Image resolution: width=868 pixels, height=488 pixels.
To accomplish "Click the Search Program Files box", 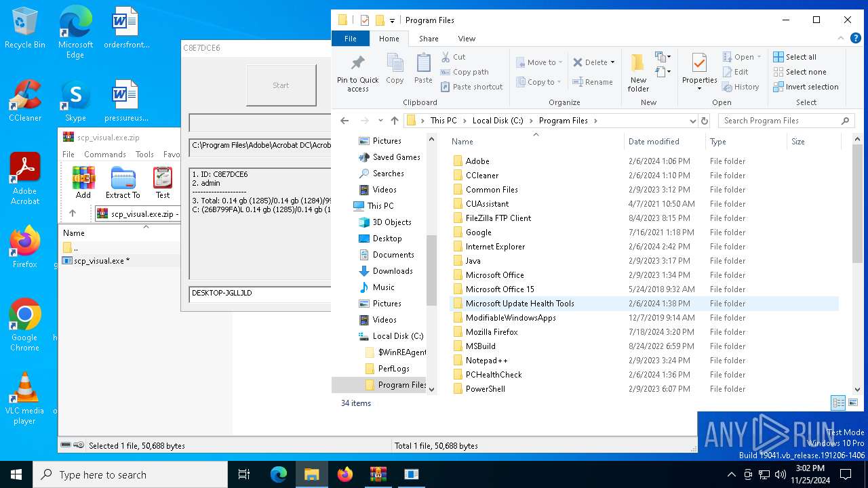I will pyautogui.click(x=786, y=121).
